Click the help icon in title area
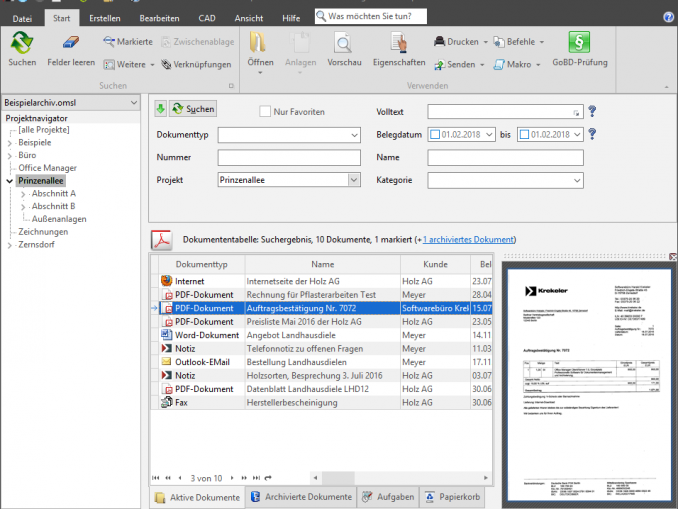This screenshot has width=678, height=509. (x=668, y=17)
